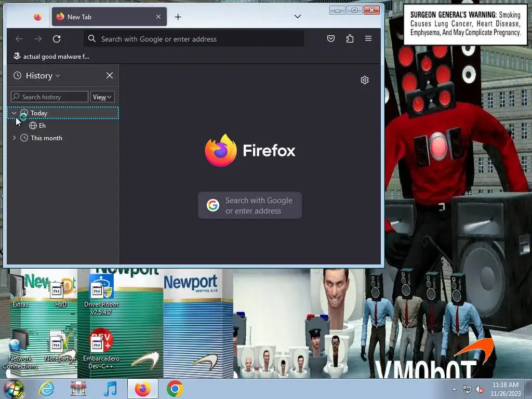532x399 pixels.
Task: Focus the address bar search field
Action: (194, 39)
